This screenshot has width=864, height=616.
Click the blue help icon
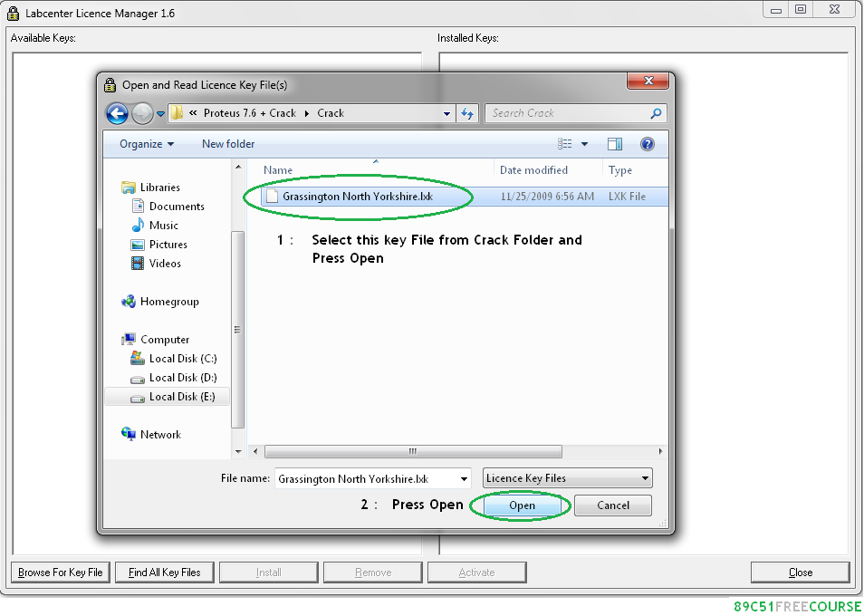(647, 144)
